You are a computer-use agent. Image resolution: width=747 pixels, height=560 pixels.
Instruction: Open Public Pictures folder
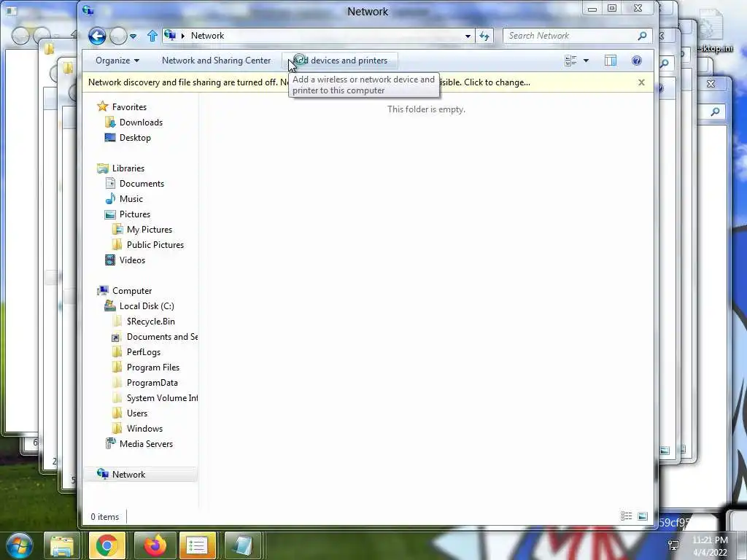coord(155,245)
